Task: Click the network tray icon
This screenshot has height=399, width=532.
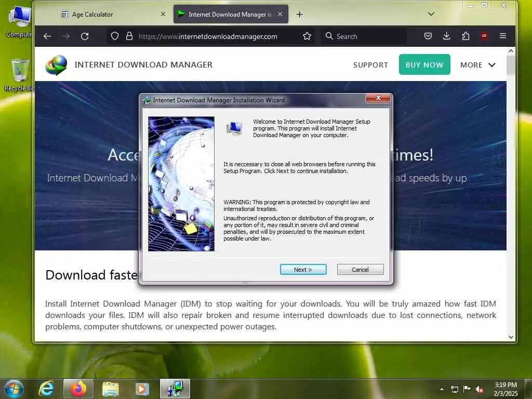Action: pyautogui.click(x=454, y=389)
